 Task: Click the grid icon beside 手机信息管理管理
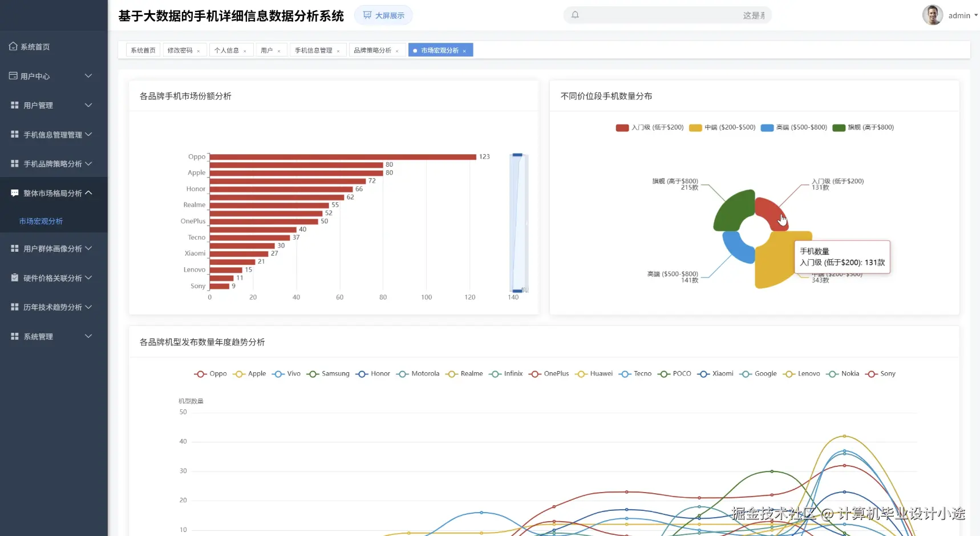pyautogui.click(x=15, y=134)
